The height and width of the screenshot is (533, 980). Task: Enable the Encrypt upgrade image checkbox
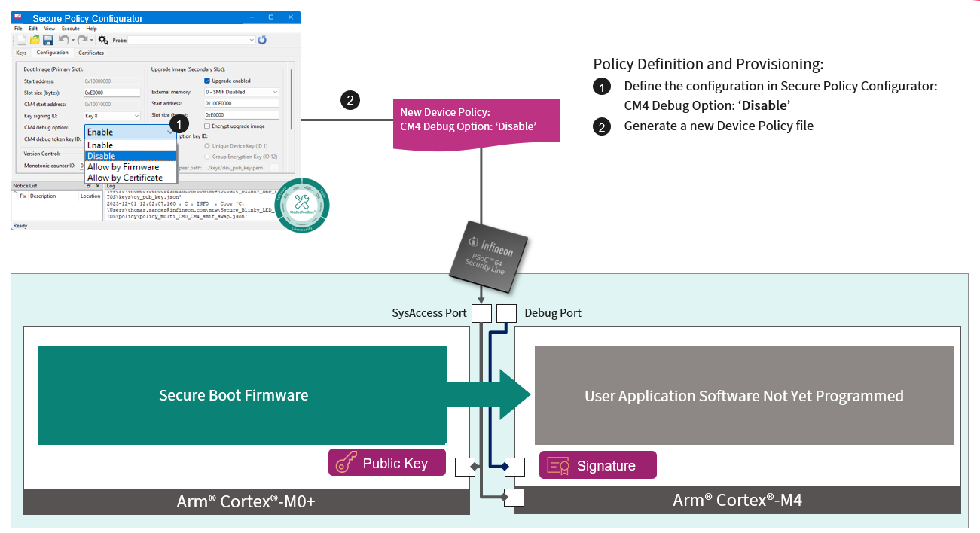(x=207, y=126)
